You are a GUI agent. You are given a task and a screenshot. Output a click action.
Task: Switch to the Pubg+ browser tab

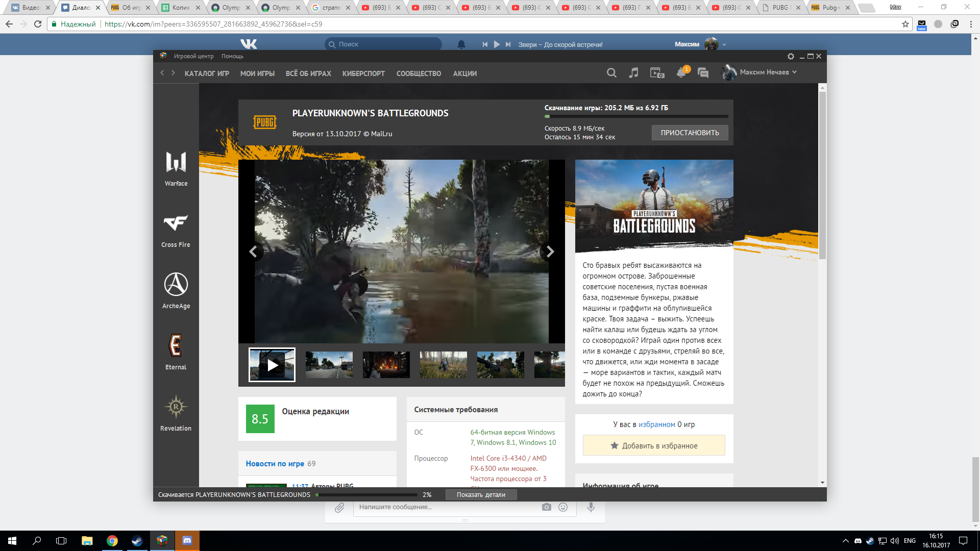831,8
